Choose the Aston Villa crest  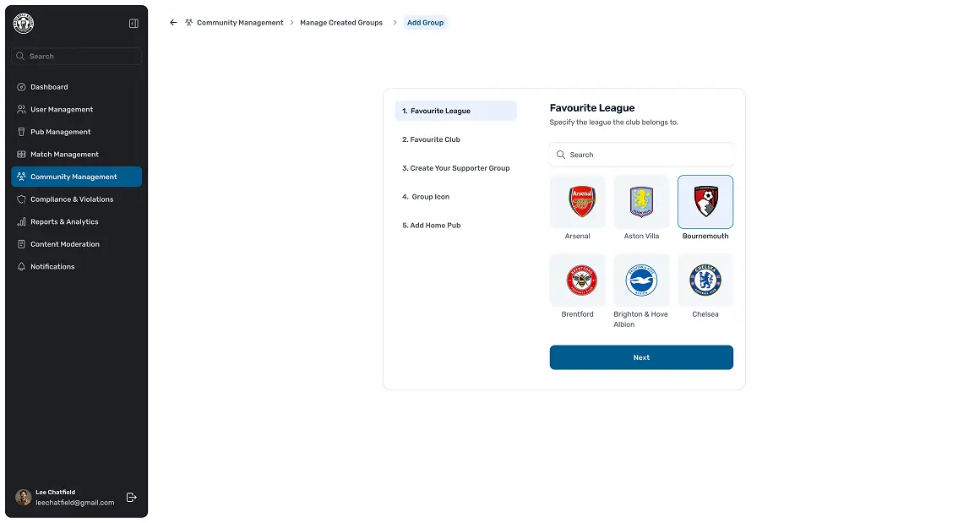(641, 202)
